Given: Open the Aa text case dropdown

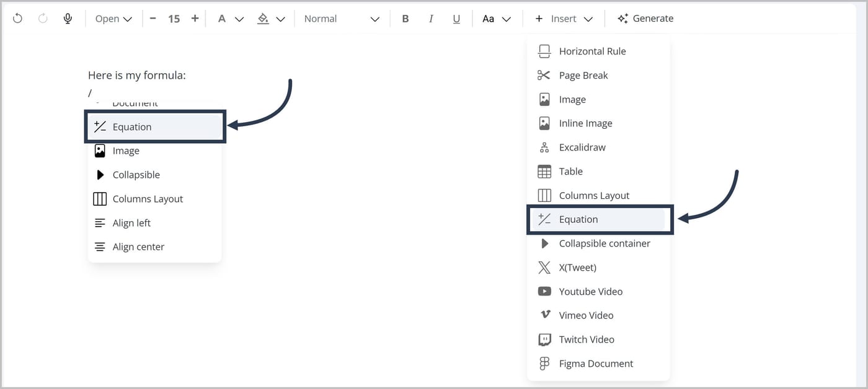Looking at the screenshot, I should pos(497,19).
